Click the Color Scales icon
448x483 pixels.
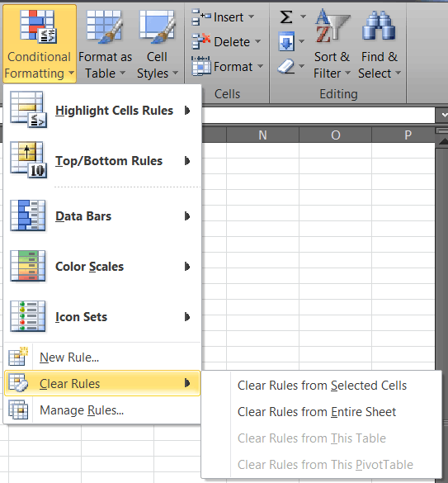click(28, 266)
